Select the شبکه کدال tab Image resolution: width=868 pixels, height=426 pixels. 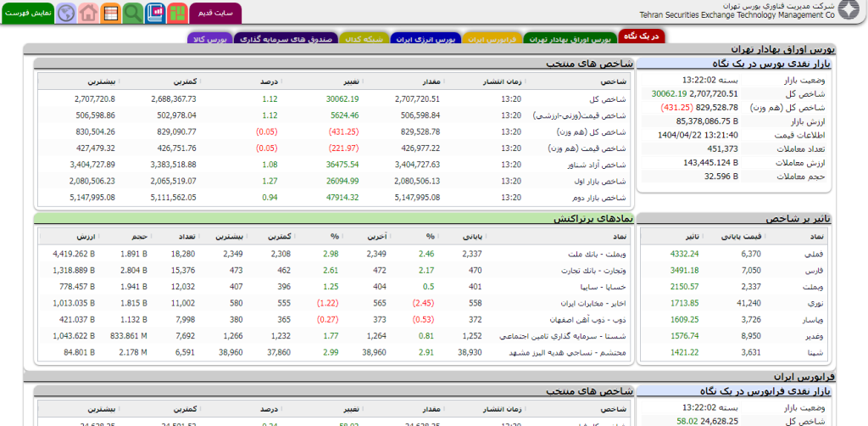coord(364,39)
